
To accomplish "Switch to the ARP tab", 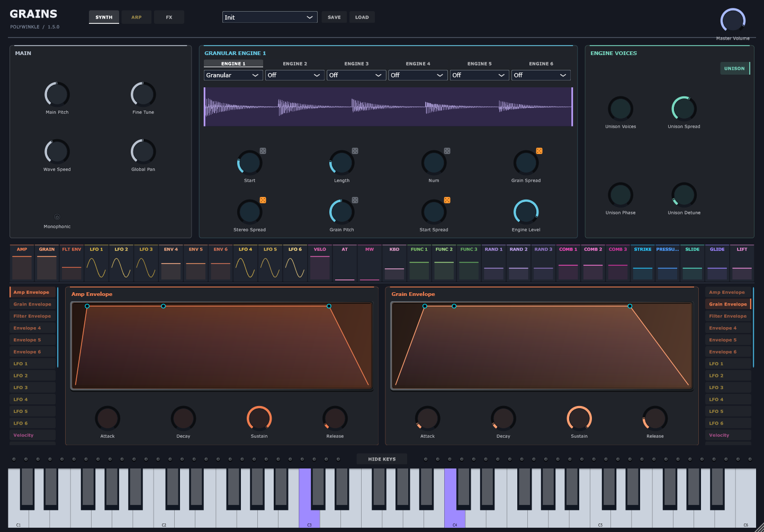I will point(137,17).
